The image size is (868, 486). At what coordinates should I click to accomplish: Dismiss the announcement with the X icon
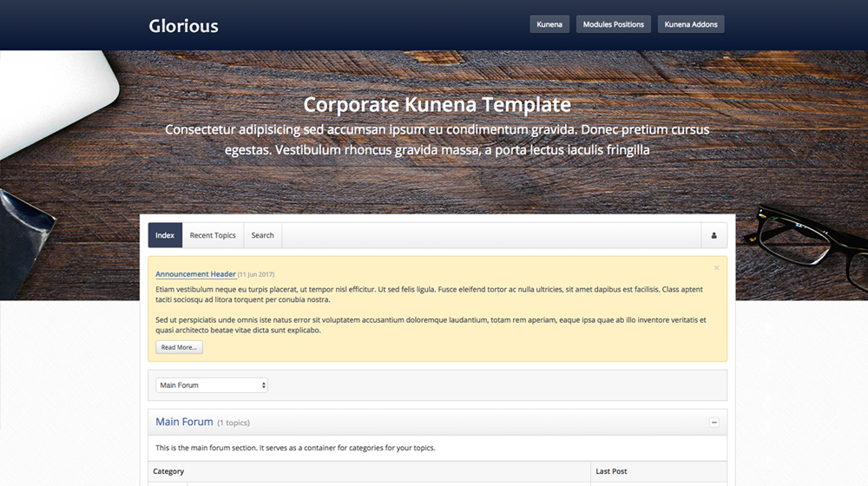tap(716, 268)
